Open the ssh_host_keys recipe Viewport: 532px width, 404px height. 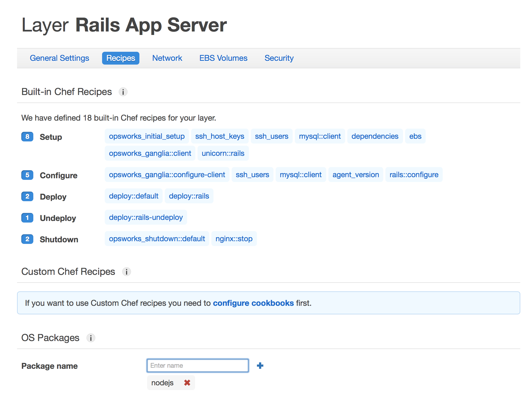220,136
